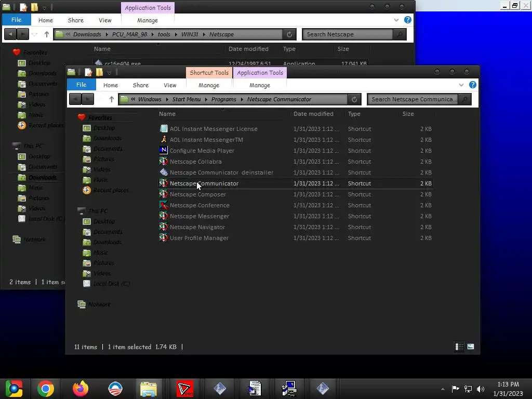Select the Netscape Navigator icon
The image size is (532, 399).
point(164,227)
